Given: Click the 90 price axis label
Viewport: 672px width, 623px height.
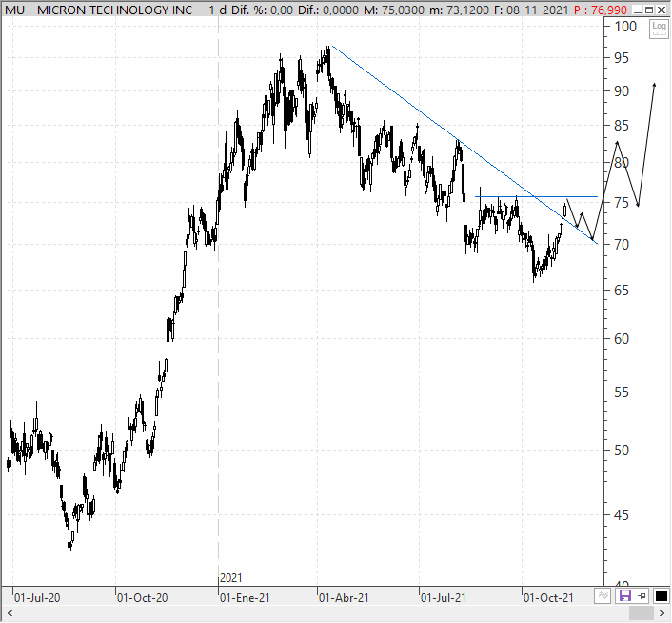Looking at the screenshot, I should click(622, 90).
